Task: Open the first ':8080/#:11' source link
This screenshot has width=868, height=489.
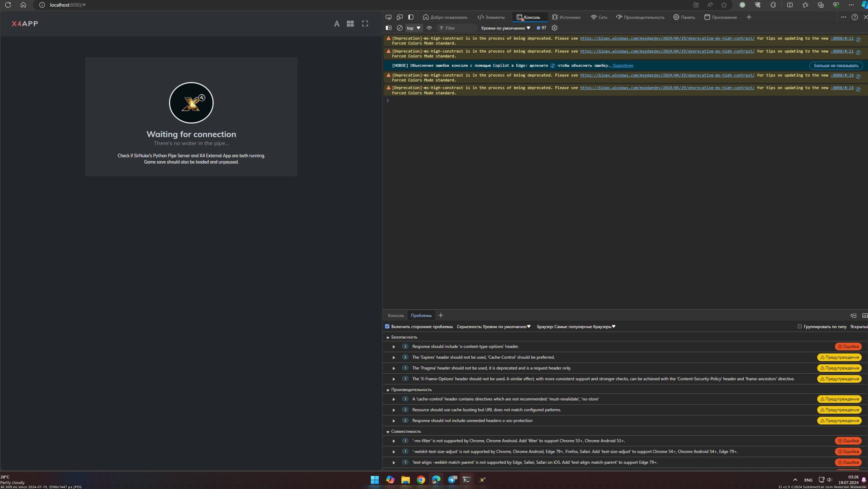Action: [x=842, y=39]
